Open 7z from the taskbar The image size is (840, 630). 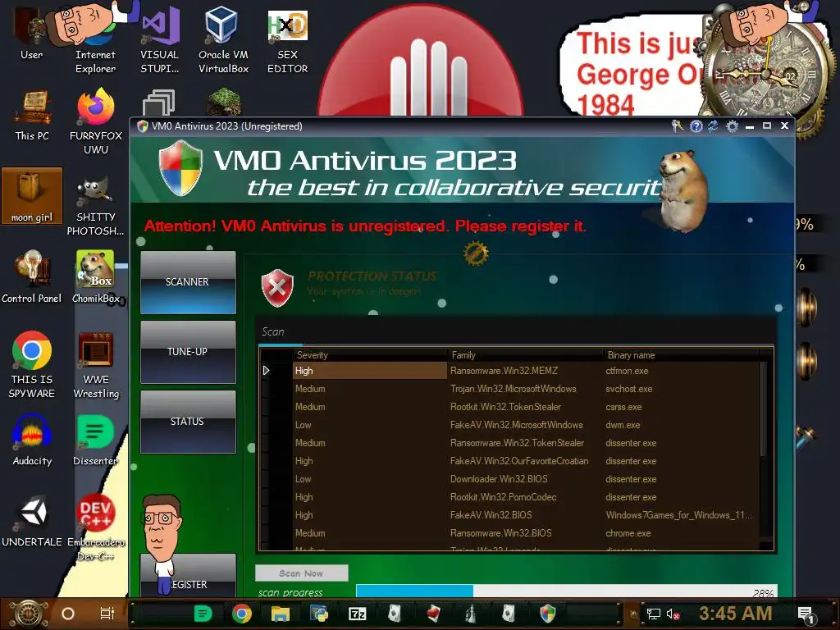(358, 614)
